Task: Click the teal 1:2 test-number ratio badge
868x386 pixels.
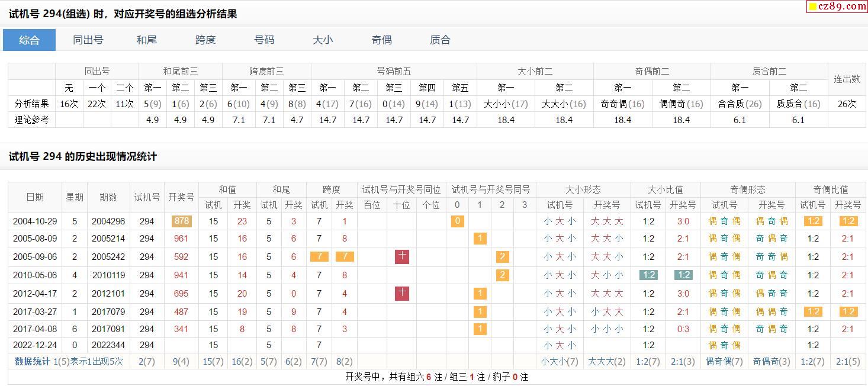Action: point(648,275)
